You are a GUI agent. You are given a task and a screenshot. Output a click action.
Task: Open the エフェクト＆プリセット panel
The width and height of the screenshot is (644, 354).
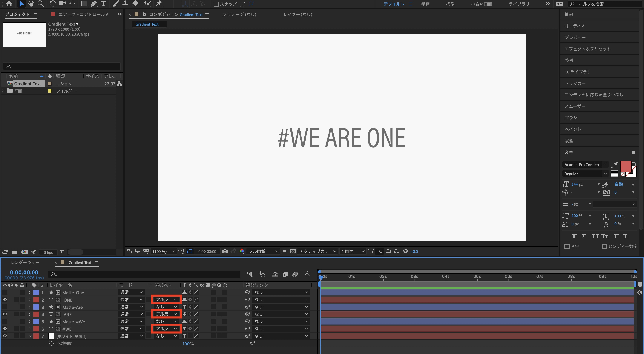587,49
